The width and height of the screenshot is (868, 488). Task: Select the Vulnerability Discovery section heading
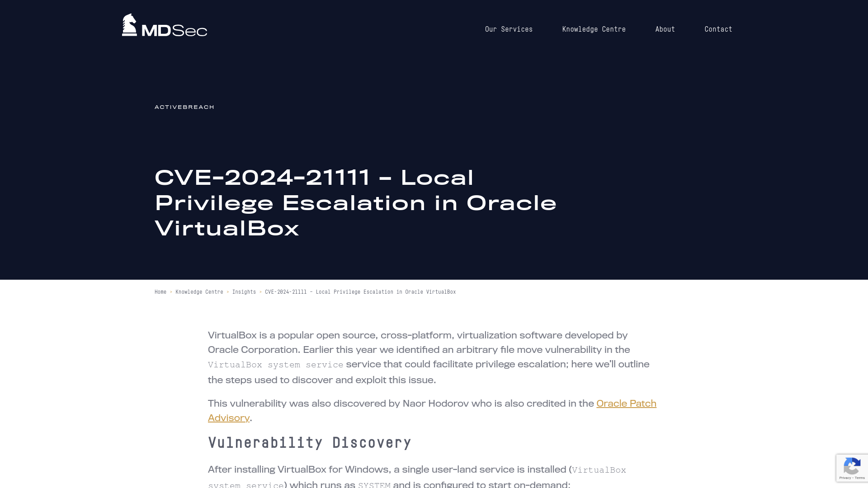(310, 443)
